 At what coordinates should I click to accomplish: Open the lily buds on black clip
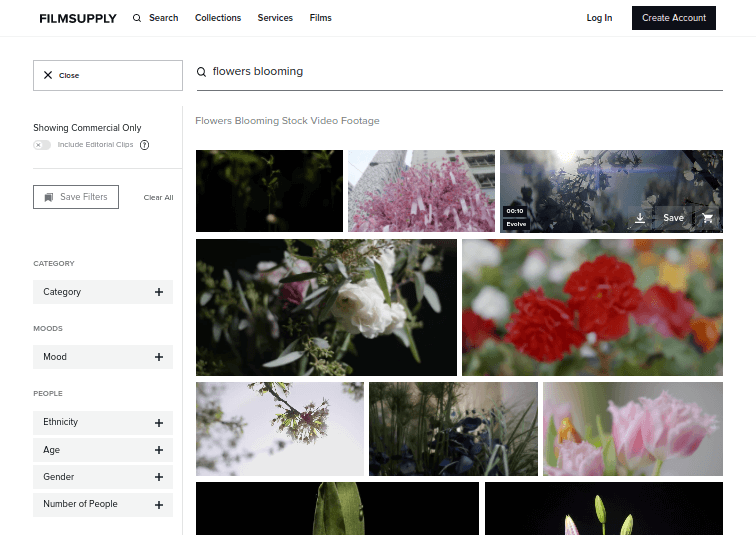pyautogui.click(x=604, y=508)
